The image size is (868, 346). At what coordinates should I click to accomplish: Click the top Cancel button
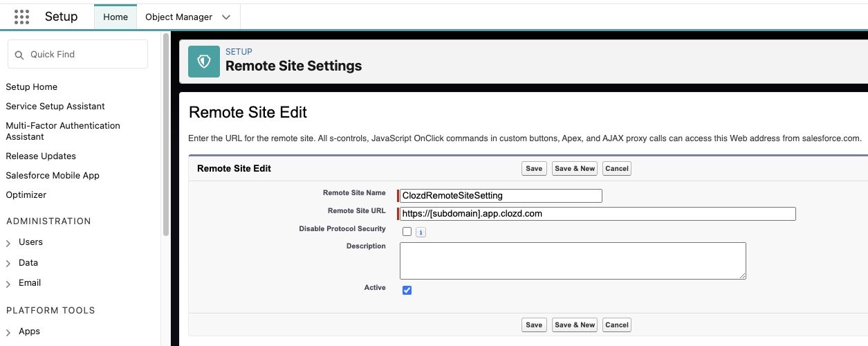click(x=617, y=169)
